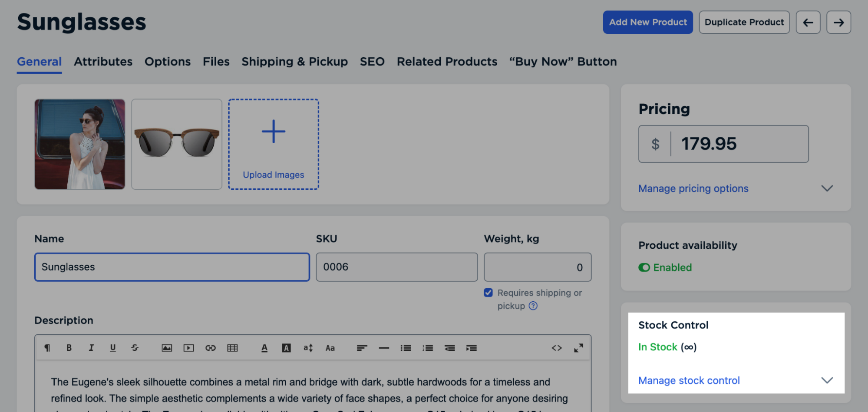
Task: Open the text color tool
Action: (264, 348)
